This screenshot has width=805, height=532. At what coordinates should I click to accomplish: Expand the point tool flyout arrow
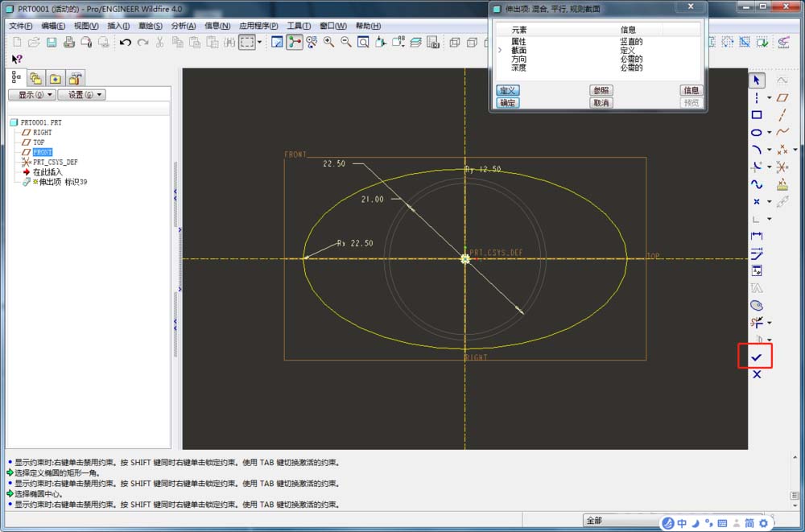click(x=769, y=201)
